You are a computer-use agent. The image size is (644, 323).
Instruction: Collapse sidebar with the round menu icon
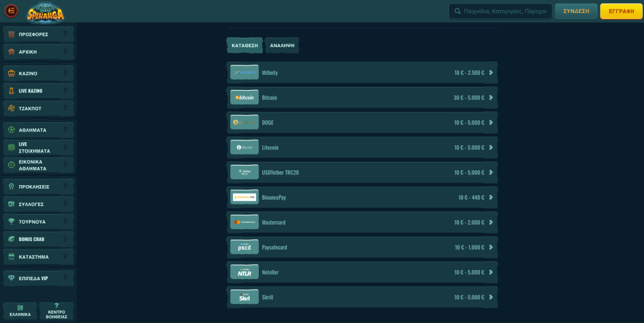click(x=11, y=11)
